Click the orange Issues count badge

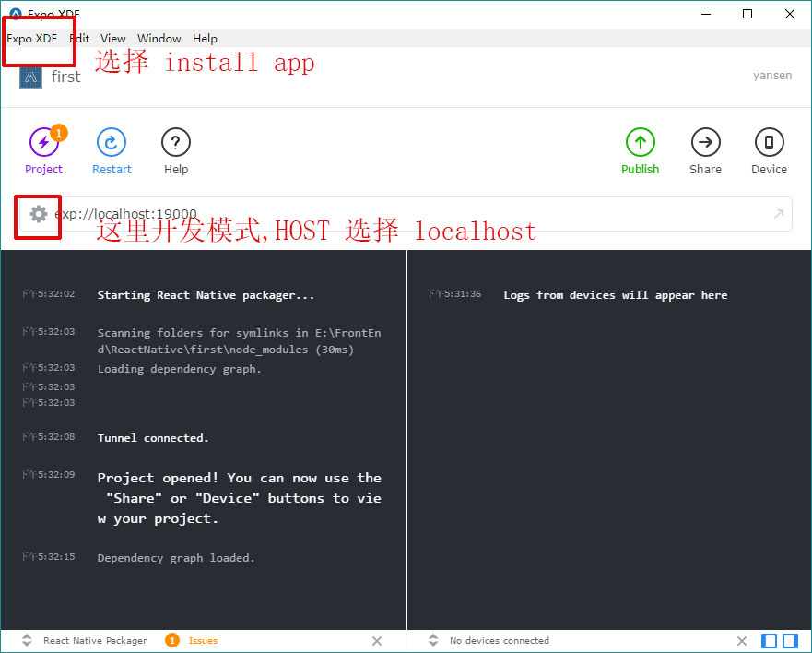(172, 641)
